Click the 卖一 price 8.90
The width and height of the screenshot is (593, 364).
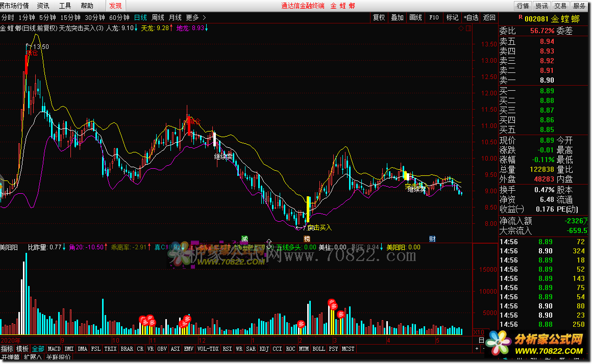[547, 80]
